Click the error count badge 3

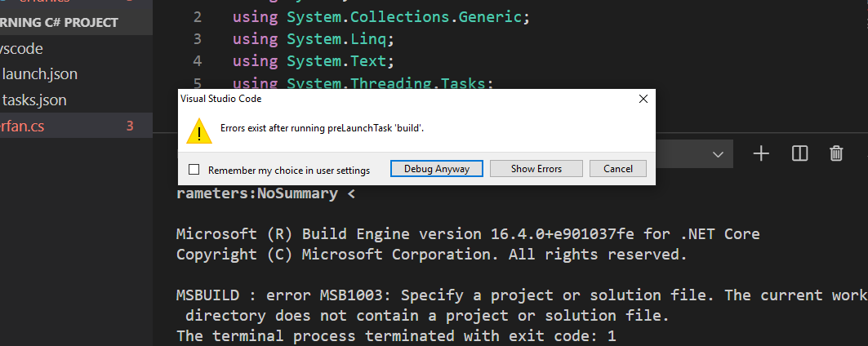pos(130,126)
